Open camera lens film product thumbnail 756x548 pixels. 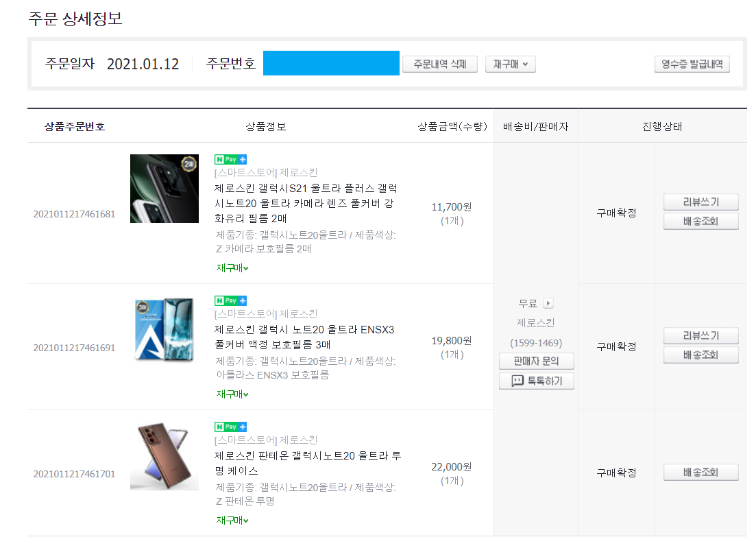[164, 189]
